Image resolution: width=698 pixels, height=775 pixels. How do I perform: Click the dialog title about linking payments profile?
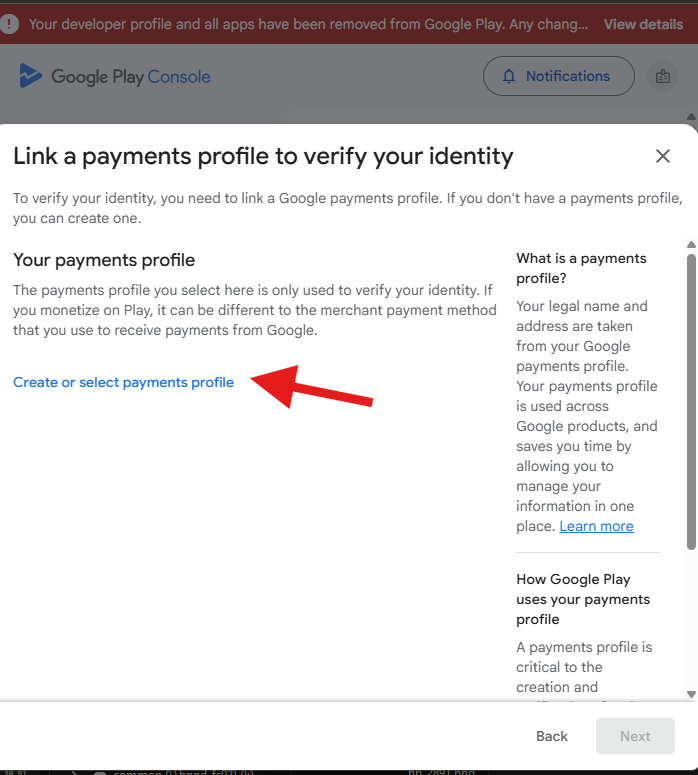[263, 156]
